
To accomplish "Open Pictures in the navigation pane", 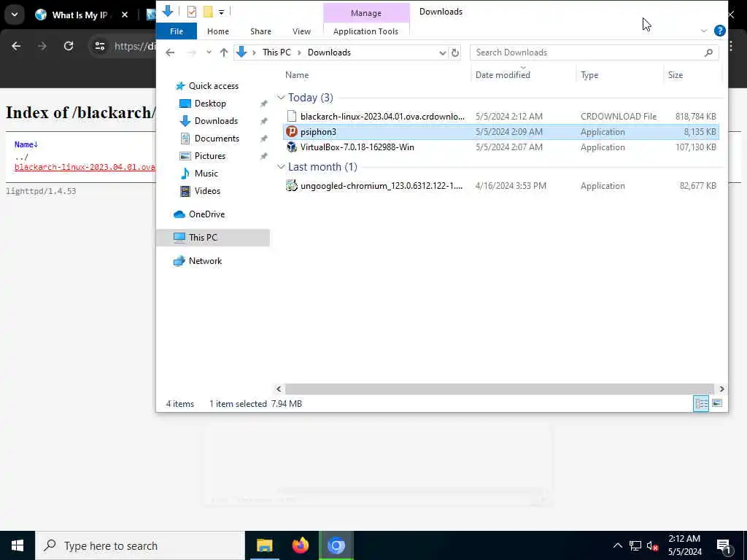I will click(209, 156).
